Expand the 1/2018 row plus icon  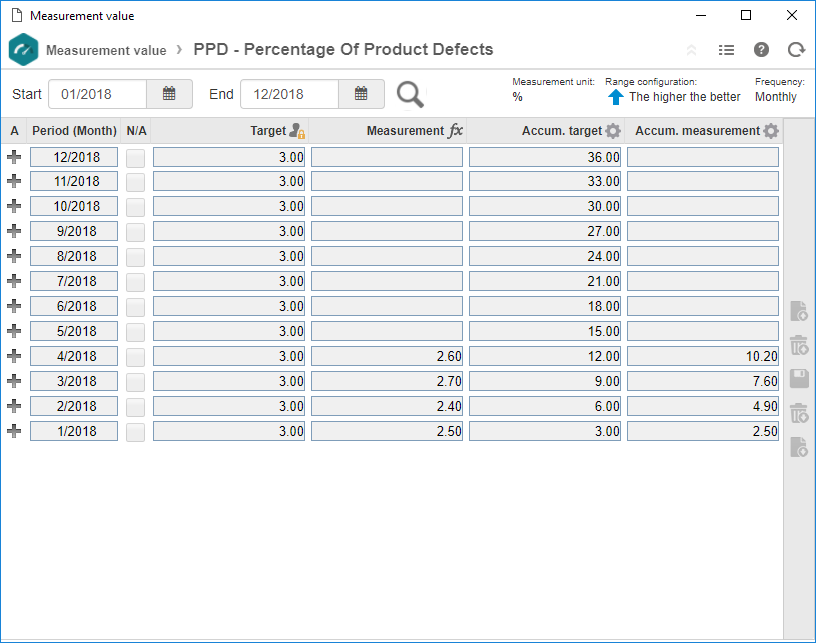tap(14, 431)
